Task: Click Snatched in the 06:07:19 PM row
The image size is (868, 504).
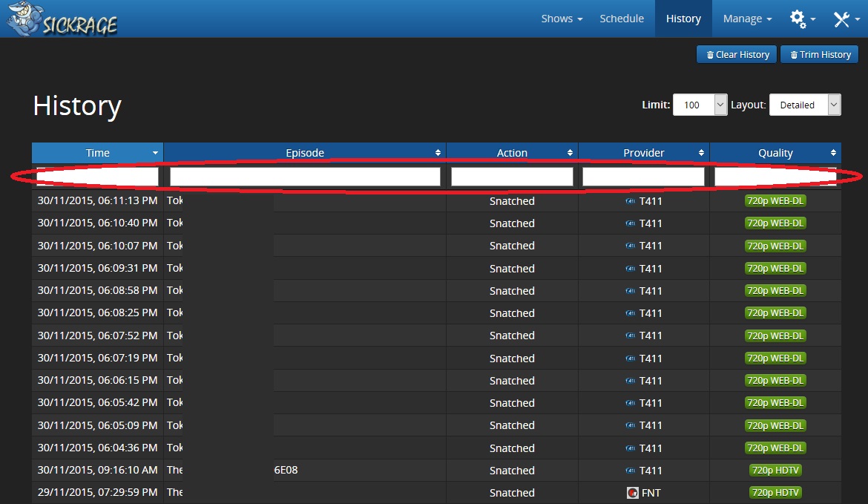Action: point(512,359)
